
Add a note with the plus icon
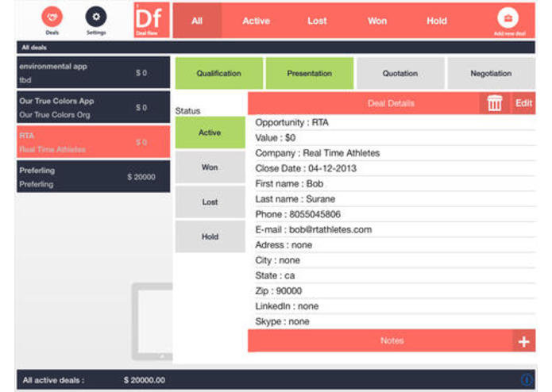click(x=524, y=341)
